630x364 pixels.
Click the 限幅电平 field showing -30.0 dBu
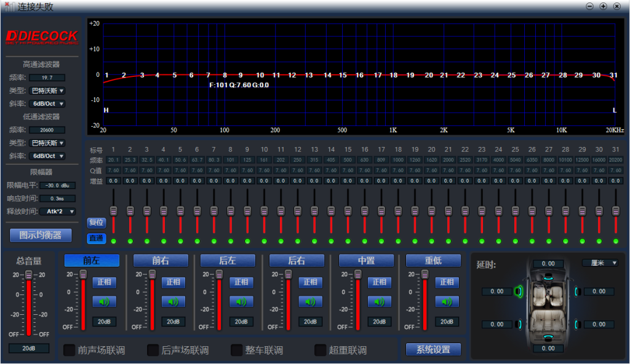(58, 185)
